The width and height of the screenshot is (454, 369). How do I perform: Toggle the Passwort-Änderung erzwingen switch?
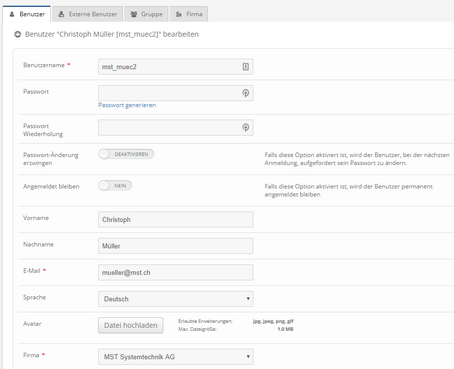coord(126,154)
